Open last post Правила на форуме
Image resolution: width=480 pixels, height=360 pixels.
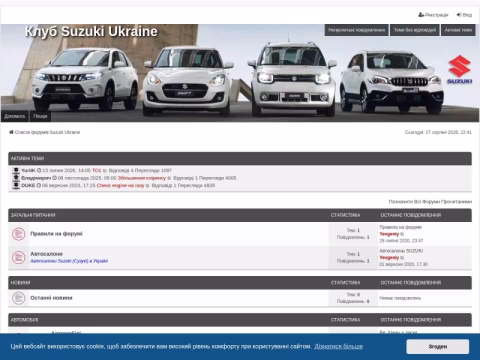(x=400, y=227)
